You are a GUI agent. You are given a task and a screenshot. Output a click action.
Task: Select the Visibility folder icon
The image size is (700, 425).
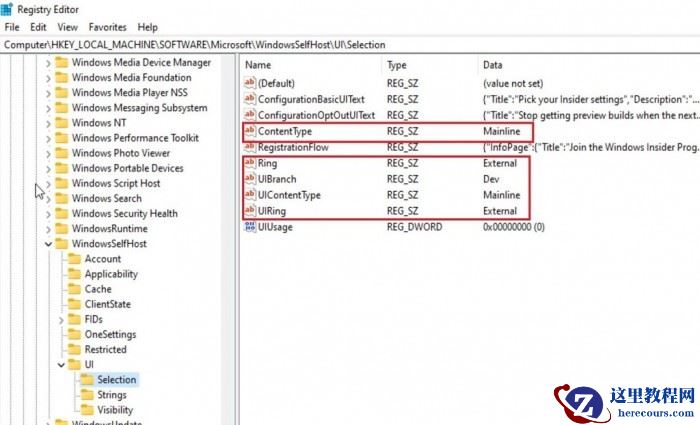(x=87, y=410)
